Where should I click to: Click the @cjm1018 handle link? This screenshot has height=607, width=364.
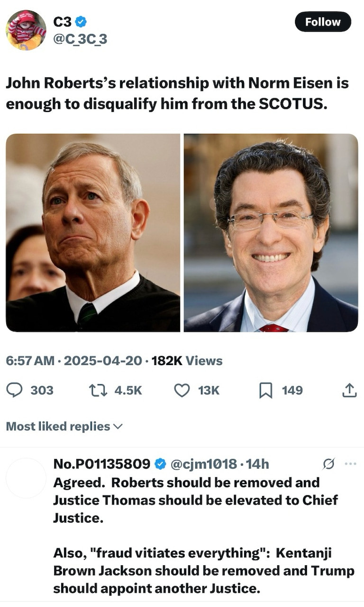coord(203,464)
